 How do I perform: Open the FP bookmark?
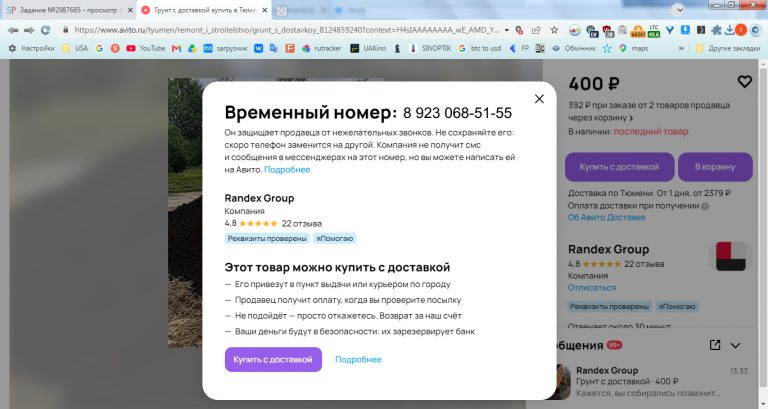point(520,48)
